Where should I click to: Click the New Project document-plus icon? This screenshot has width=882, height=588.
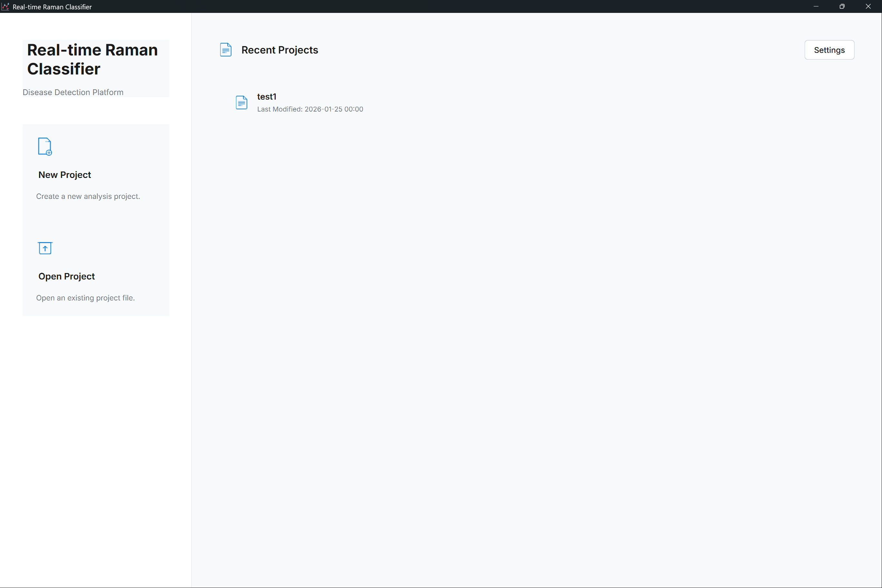tap(45, 147)
